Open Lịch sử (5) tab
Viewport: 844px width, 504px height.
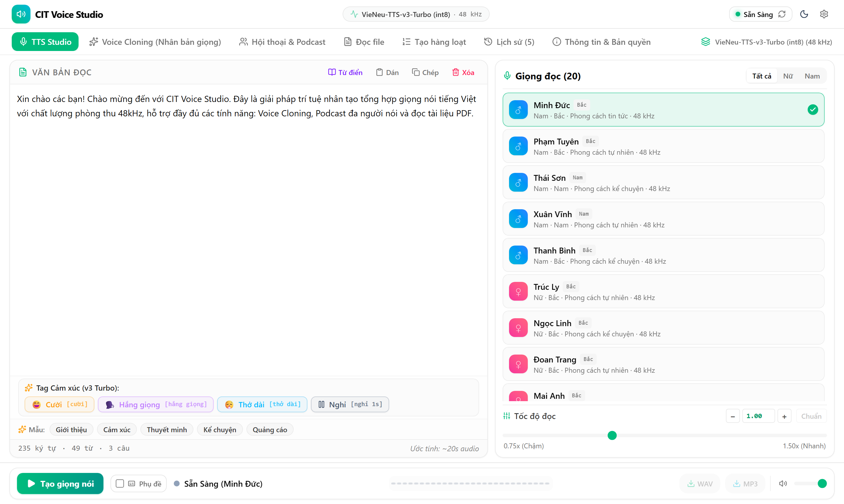pos(509,42)
